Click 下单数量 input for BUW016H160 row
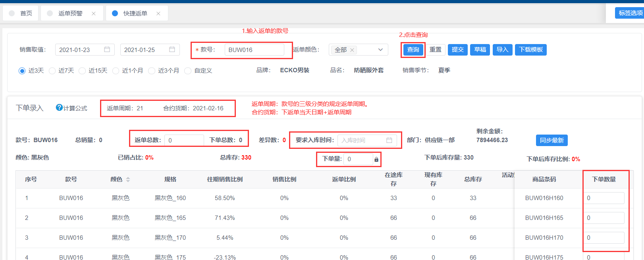 (604, 198)
